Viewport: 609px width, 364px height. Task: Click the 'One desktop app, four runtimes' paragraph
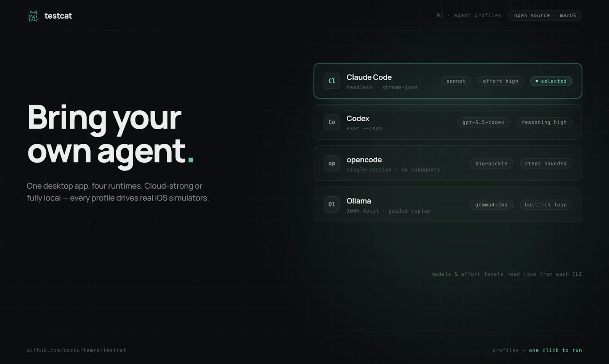(118, 192)
